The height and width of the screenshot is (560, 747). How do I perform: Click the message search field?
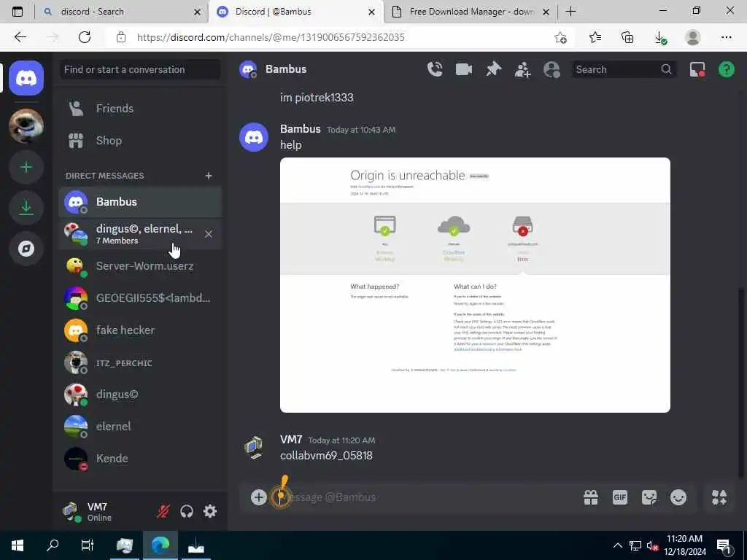click(x=624, y=69)
